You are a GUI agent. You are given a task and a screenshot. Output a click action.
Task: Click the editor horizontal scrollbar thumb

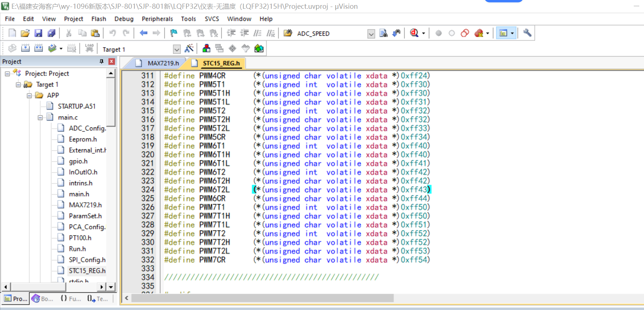(262, 298)
